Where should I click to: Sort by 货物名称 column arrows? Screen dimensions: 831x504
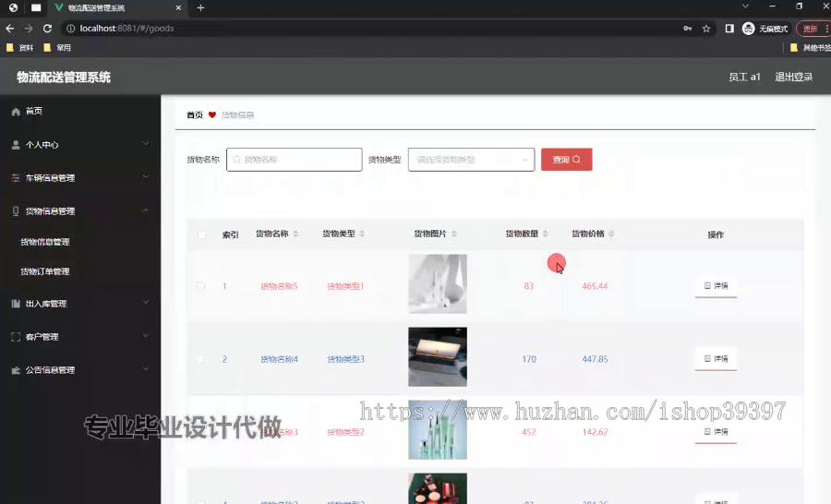click(x=295, y=234)
